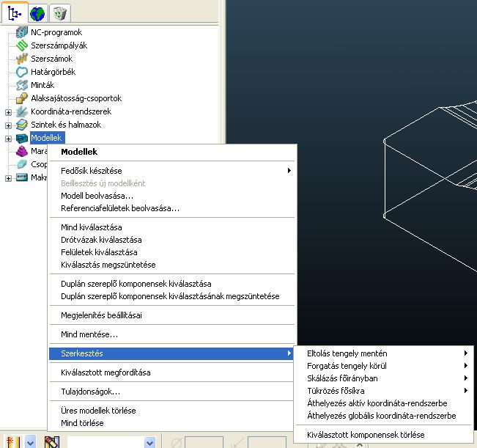Open Skálázás főirányban submenu
Viewport: 477px width, 448px height.
pyautogui.click(x=384, y=378)
